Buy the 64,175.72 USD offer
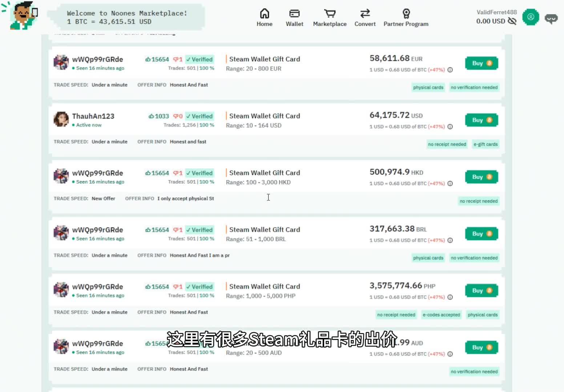Image resolution: width=564 pixels, height=392 pixels. (x=482, y=120)
